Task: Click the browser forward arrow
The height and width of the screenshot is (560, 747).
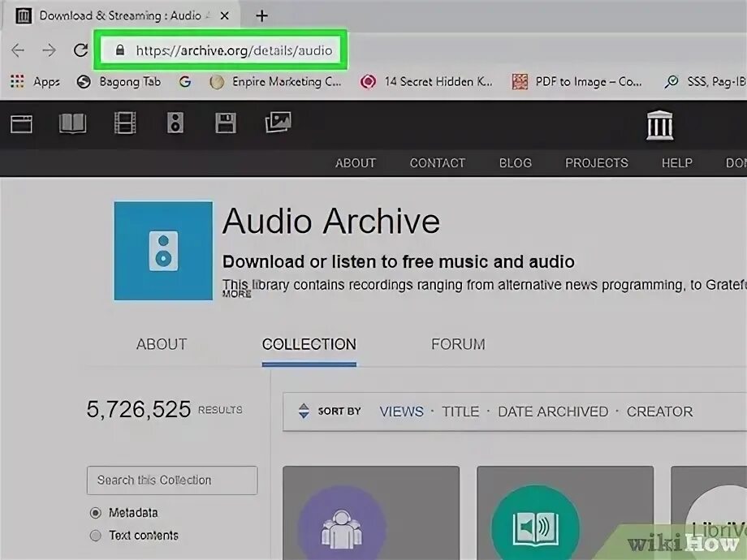Action: 49,50
